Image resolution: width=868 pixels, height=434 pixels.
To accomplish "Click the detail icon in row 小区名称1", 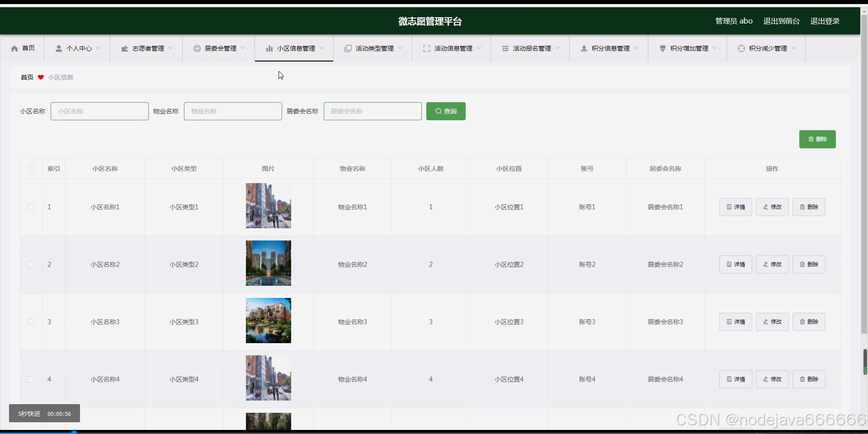I will [729, 207].
